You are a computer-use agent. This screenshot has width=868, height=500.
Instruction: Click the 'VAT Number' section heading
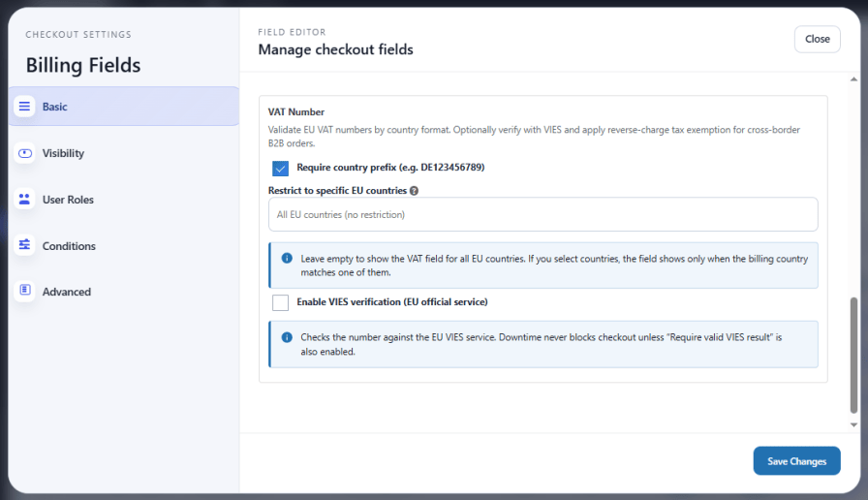pos(296,111)
